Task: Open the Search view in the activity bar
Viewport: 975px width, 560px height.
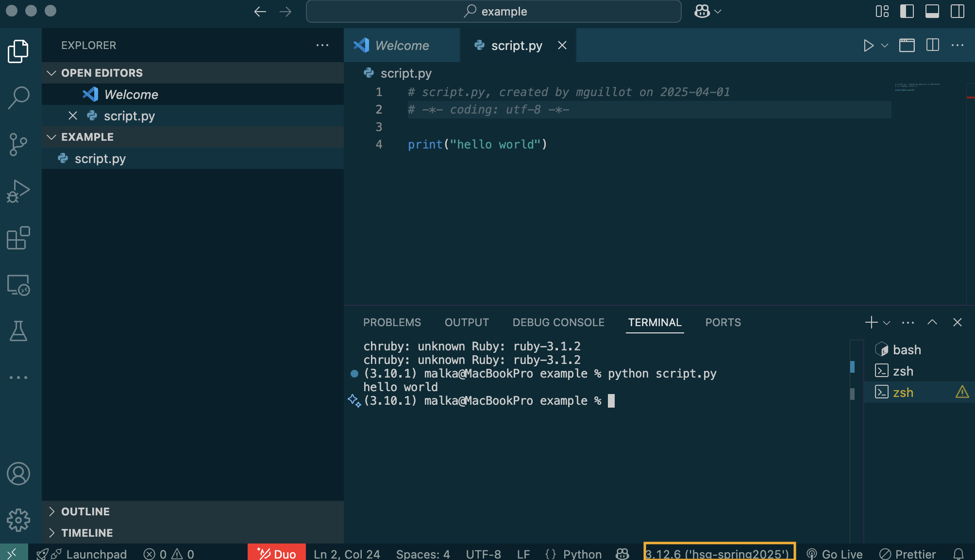Action: (x=18, y=97)
